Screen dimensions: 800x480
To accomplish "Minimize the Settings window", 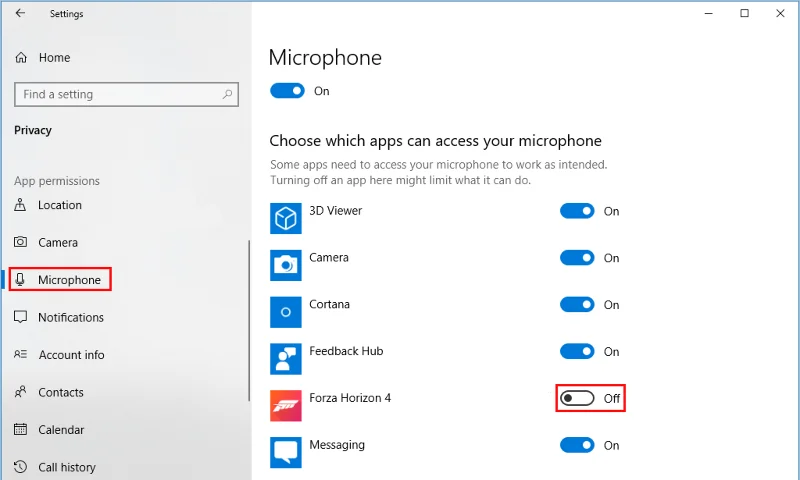I will (x=708, y=13).
